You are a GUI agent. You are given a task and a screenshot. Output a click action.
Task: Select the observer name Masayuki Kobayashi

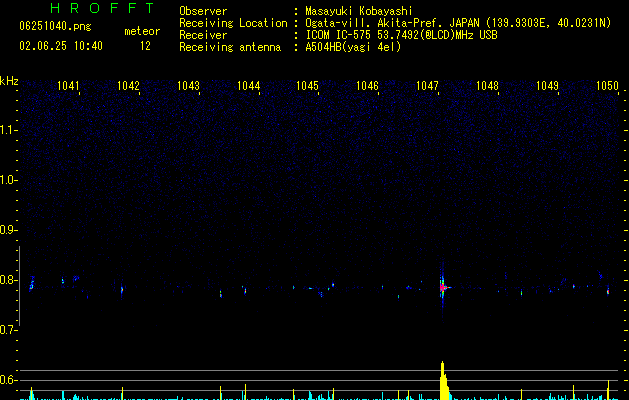coord(359,11)
